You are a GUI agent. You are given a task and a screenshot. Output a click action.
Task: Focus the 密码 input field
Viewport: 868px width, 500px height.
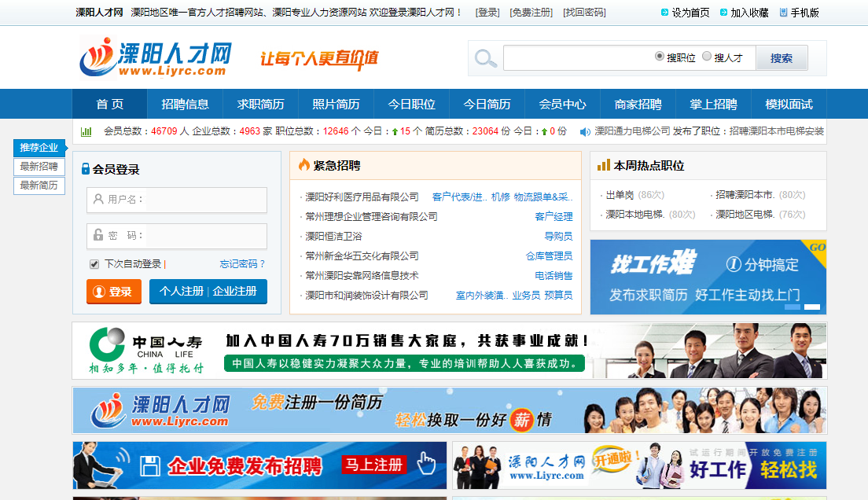[177, 236]
